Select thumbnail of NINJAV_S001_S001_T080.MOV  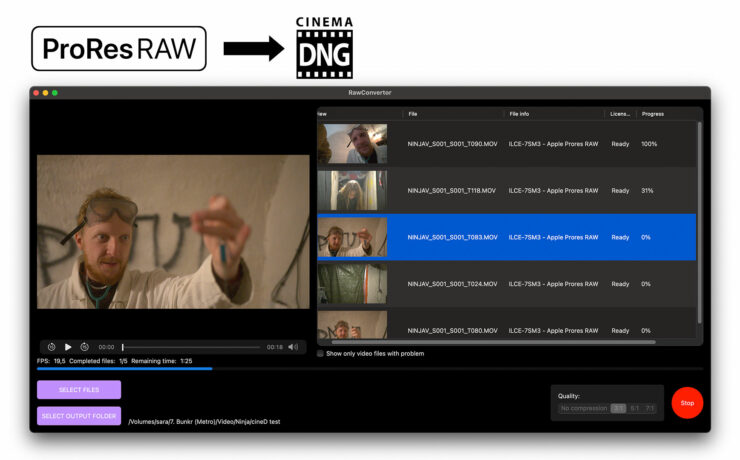coord(352,325)
